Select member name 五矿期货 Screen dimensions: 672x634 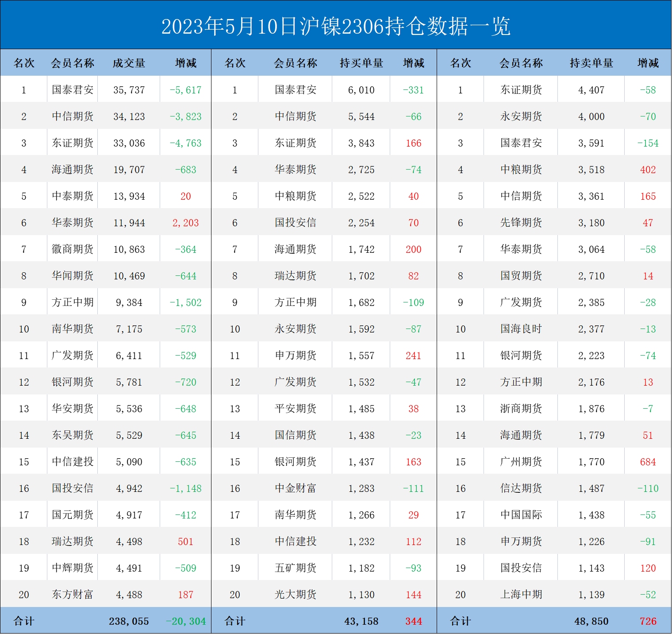[296, 568]
